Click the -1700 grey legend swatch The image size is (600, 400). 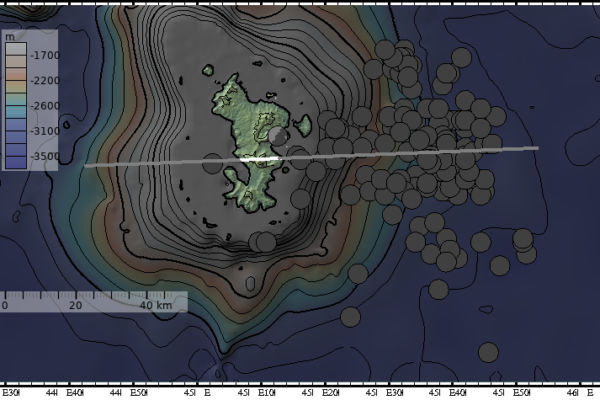click(16, 49)
